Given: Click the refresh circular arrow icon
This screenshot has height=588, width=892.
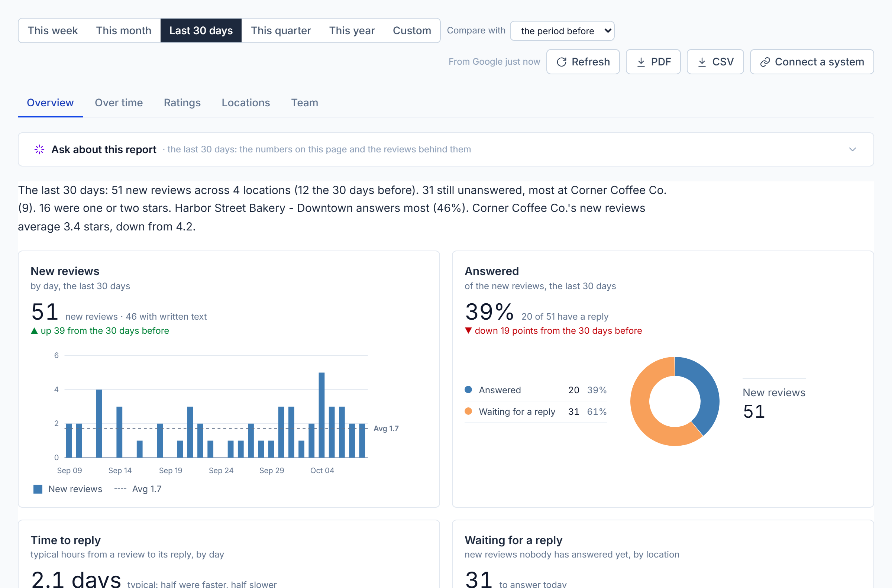Looking at the screenshot, I should pyautogui.click(x=561, y=62).
